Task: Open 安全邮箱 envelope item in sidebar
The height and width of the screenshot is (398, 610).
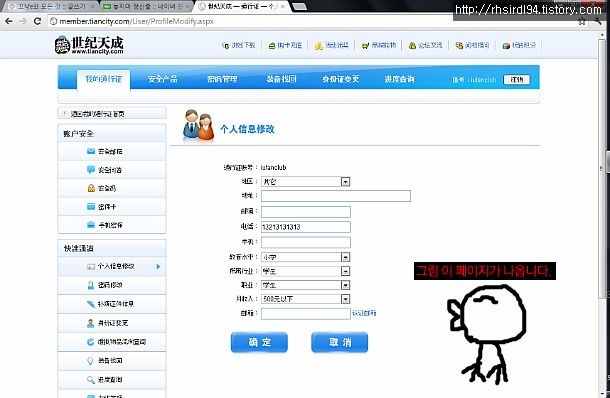Action: [x=112, y=151]
